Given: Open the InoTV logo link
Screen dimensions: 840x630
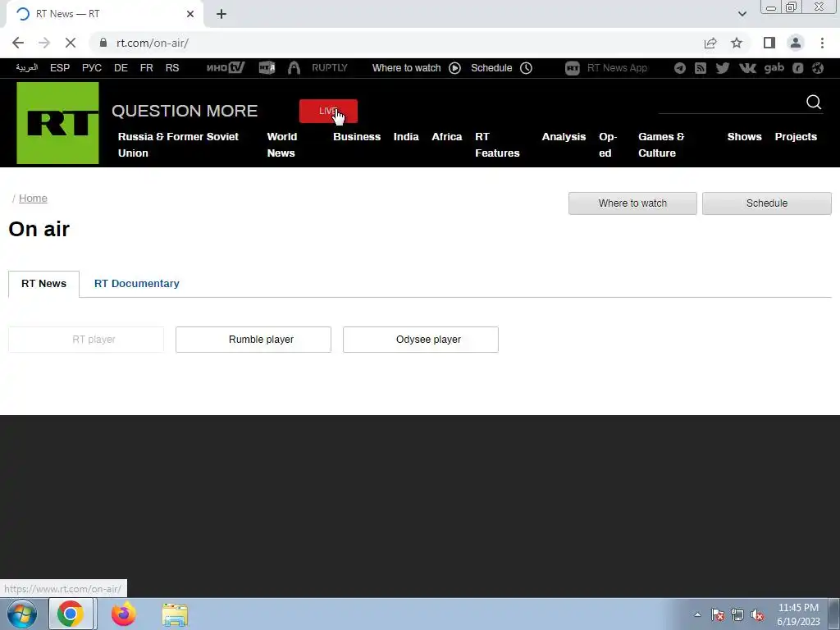Looking at the screenshot, I should [226, 67].
